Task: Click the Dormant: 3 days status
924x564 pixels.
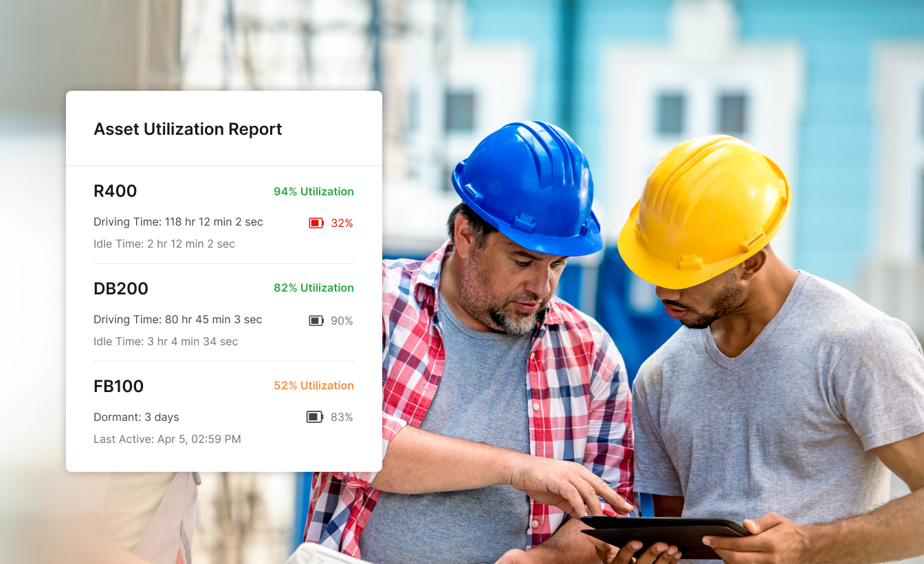Action: (x=136, y=417)
